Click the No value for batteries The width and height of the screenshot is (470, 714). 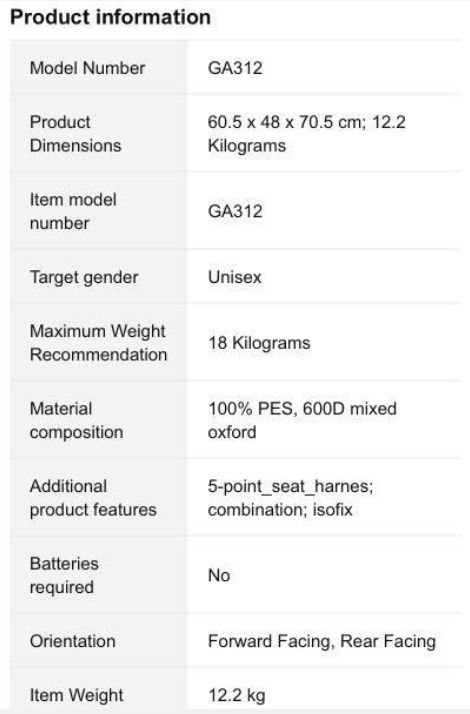click(x=219, y=575)
